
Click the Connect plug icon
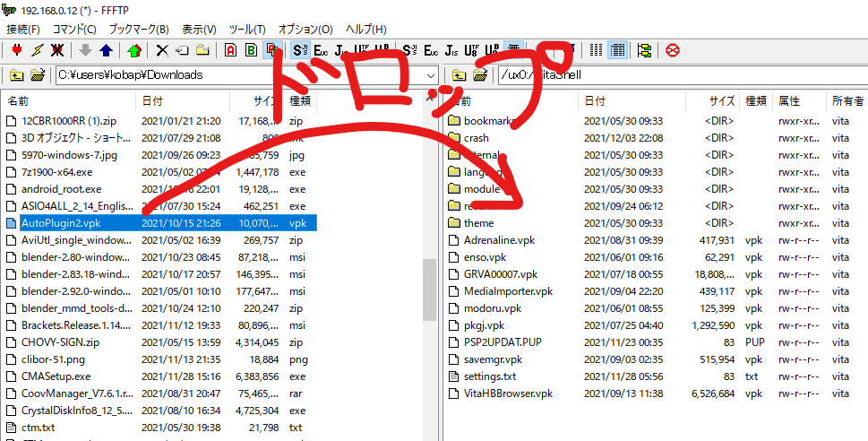pos(17,50)
